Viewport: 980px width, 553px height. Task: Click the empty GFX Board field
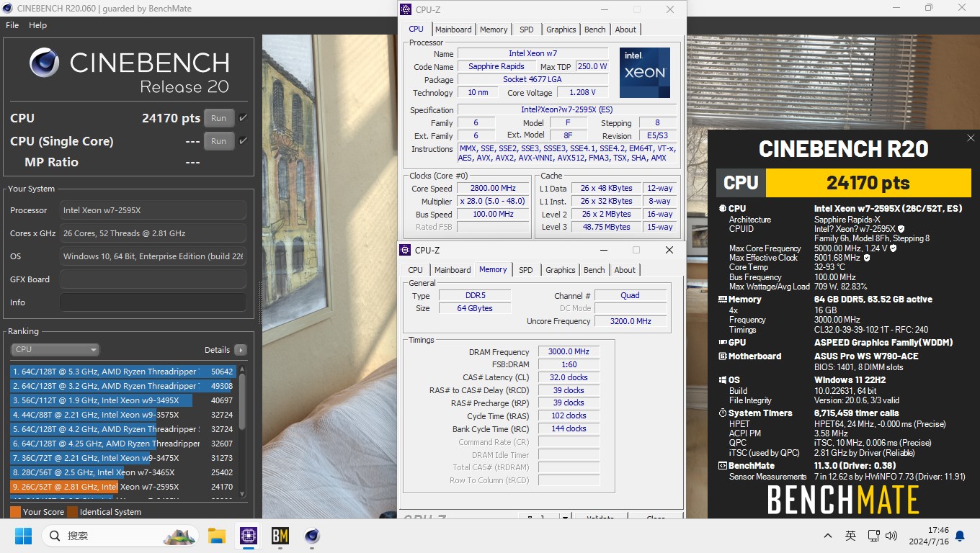[x=153, y=279]
